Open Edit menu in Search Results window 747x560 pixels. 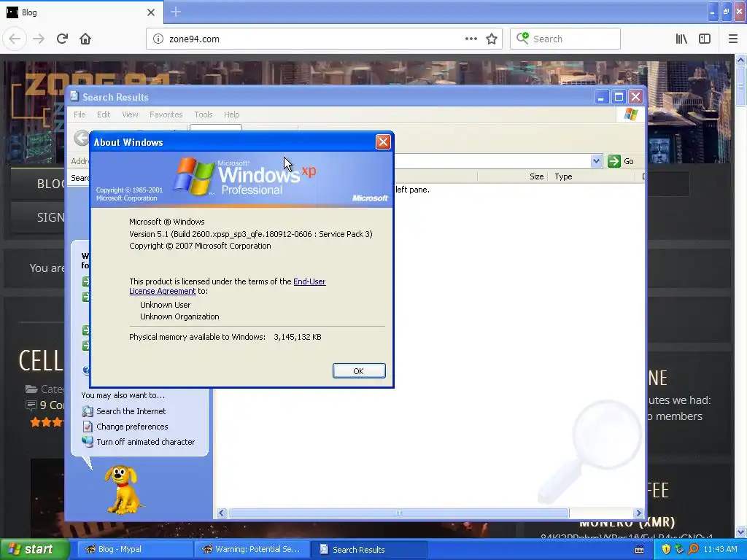coord(104,114)
